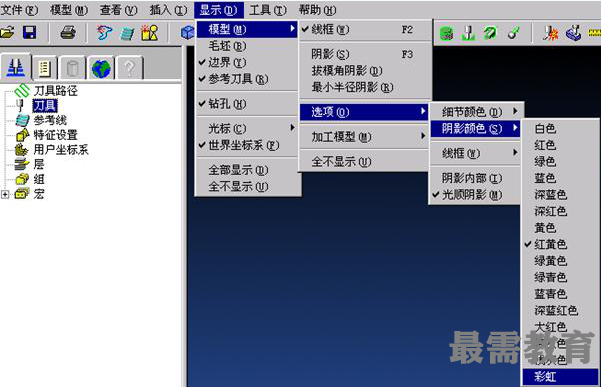Viewport: 601px width, 387px height.
Task: Pick 蓝青色 shading color
Action: 560,294
